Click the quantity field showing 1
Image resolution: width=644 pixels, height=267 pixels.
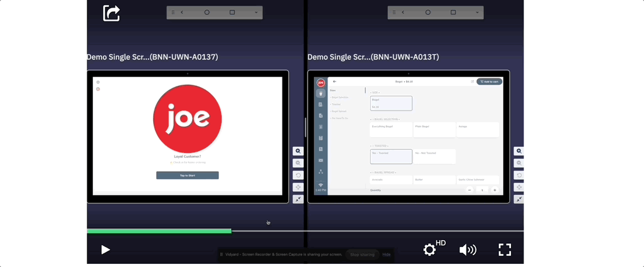(482, 191)
